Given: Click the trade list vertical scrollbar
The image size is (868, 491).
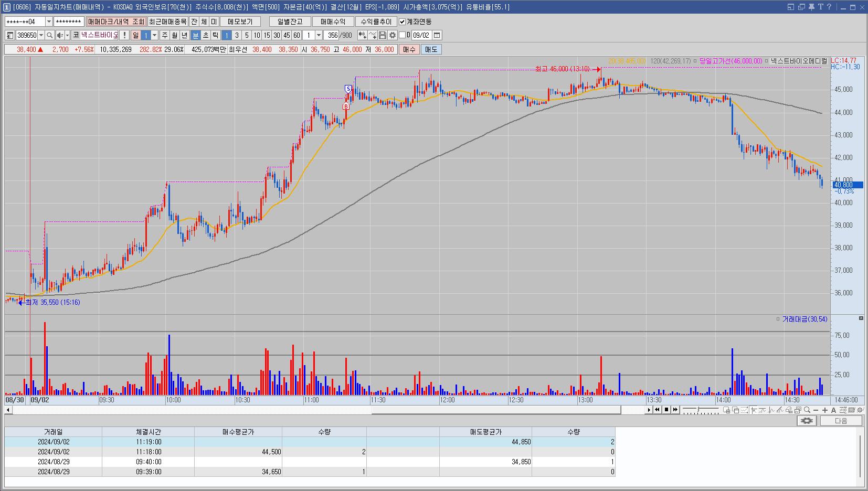Looking at the screenshot, I should [x=860, y=456].
